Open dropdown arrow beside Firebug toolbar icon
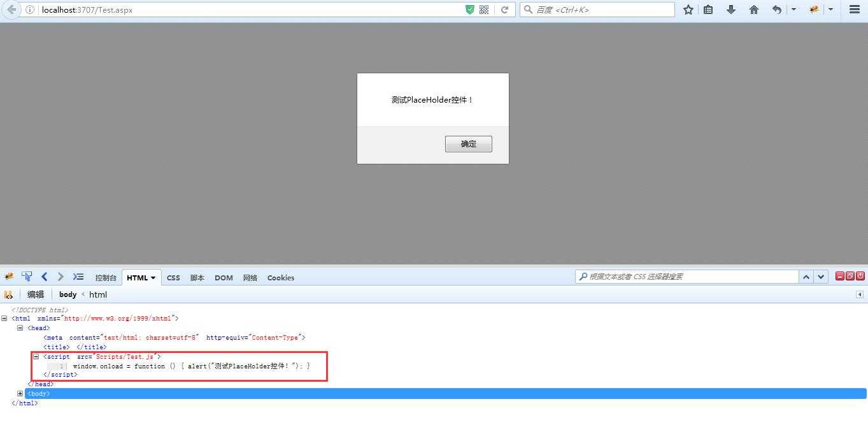868x441 pixels. [x=830, y=10]
